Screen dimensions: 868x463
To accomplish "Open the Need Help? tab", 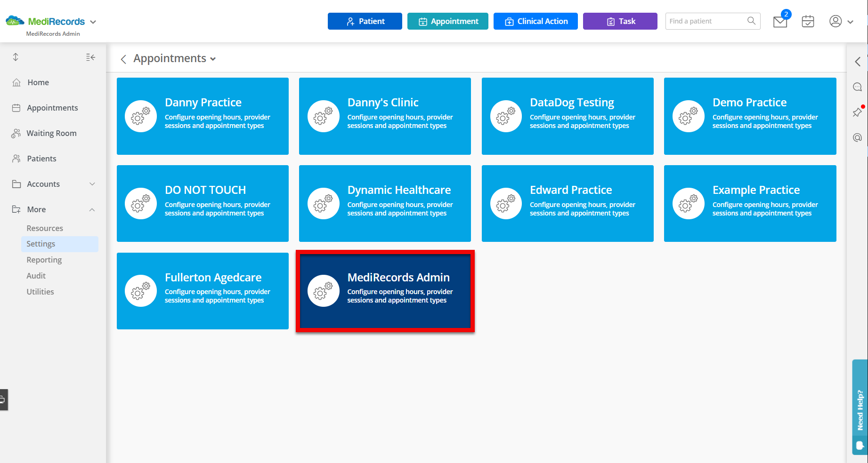I will [x=860, y=407].
